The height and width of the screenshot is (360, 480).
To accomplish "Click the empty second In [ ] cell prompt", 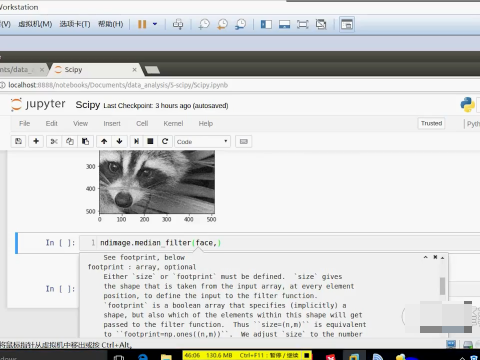I will pyautogui.click(x=60, y=289).
